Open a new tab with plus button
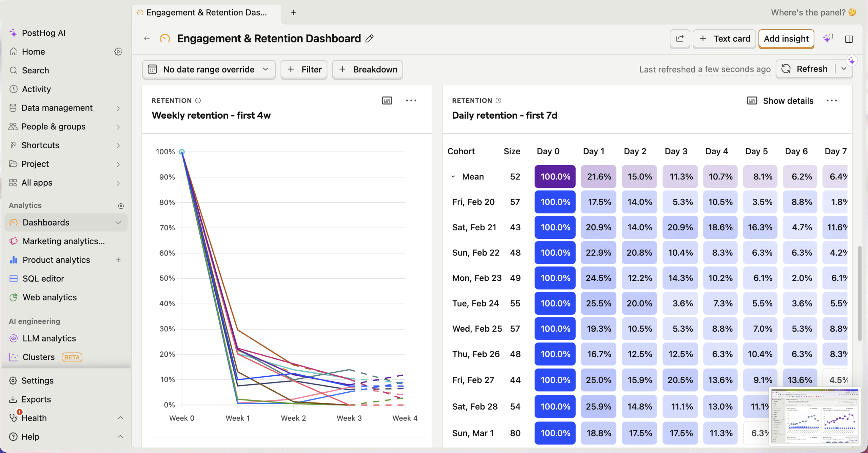Image resolution: width=868 pixels, height=453 pixels. [x=294, y=13]
